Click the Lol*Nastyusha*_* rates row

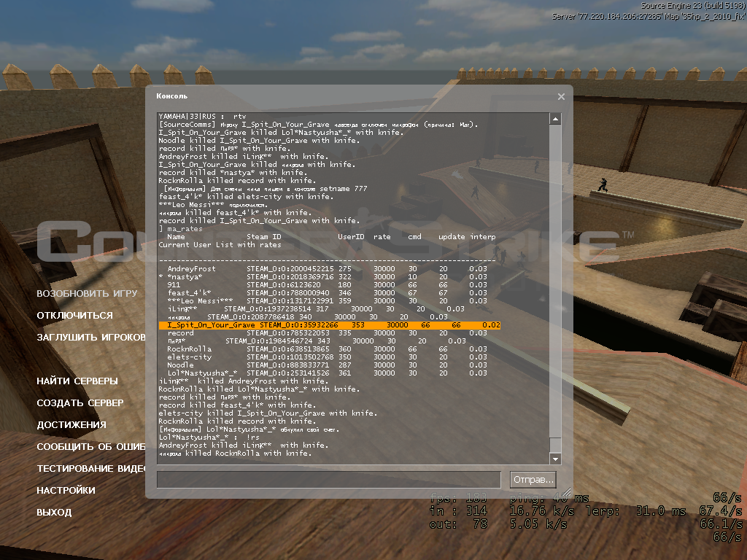click(328, 373)
